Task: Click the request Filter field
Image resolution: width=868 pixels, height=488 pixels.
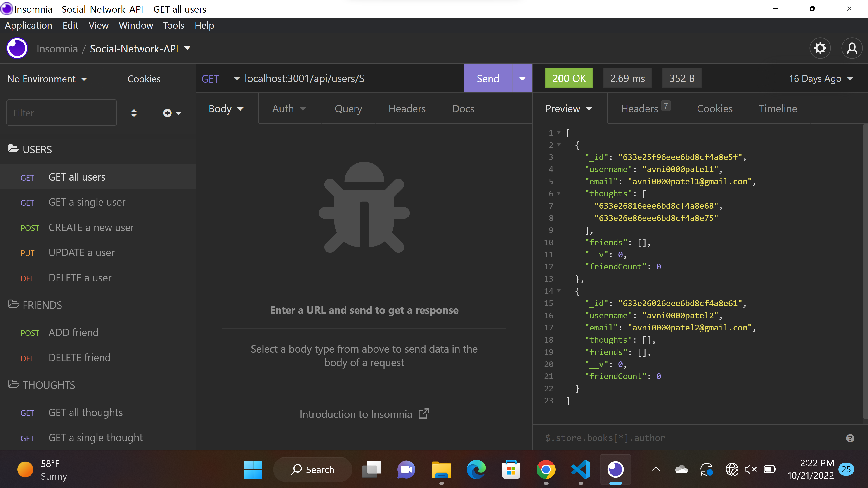Action: tap(61, 113)
